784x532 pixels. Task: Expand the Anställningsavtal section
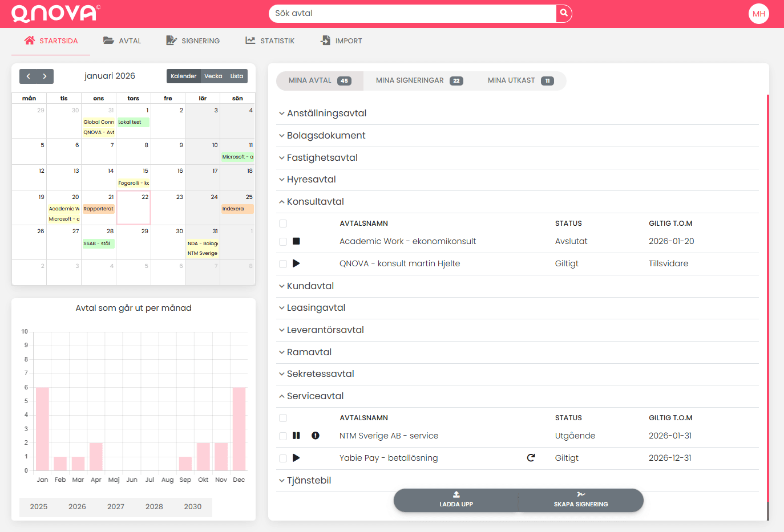518,113
